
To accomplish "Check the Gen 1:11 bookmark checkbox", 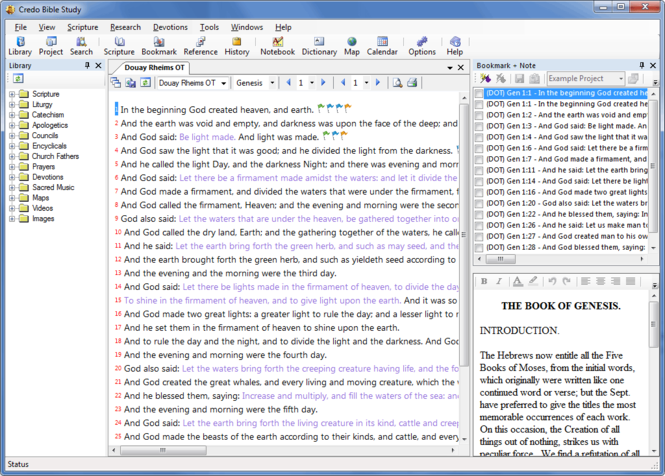I will (x=479, y=171).
